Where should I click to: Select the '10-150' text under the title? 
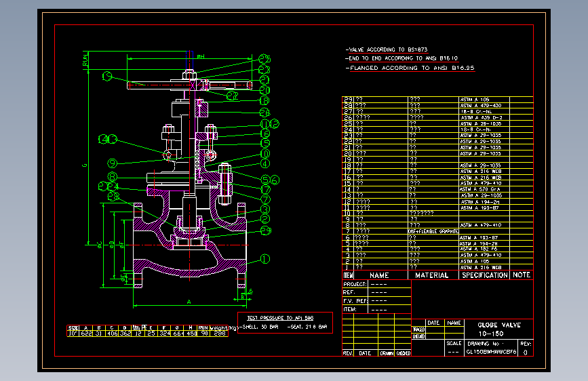(490, 334)
